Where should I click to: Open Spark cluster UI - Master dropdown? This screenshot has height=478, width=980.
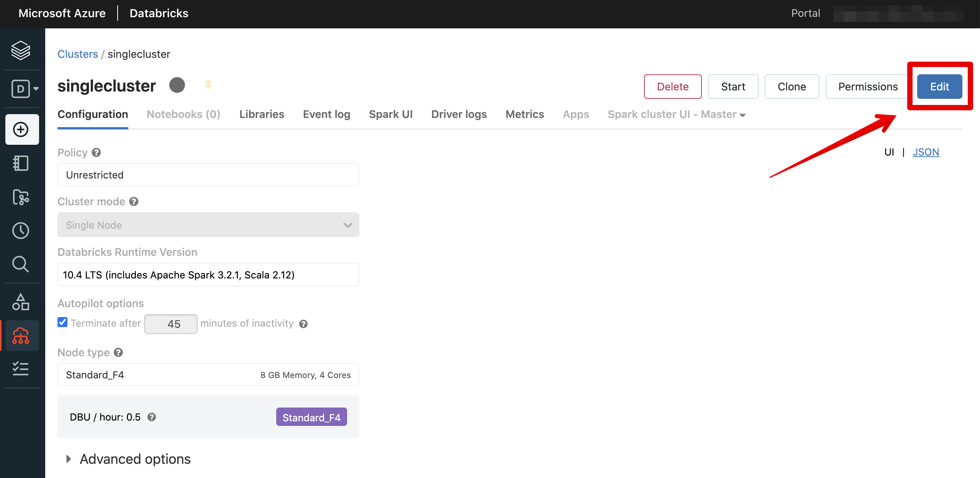coord(676,115)
